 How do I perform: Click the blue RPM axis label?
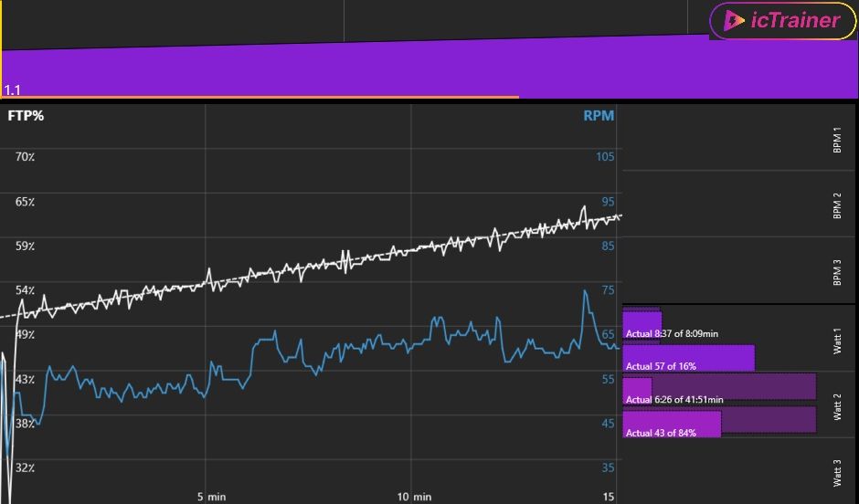[x=599, y=116]
